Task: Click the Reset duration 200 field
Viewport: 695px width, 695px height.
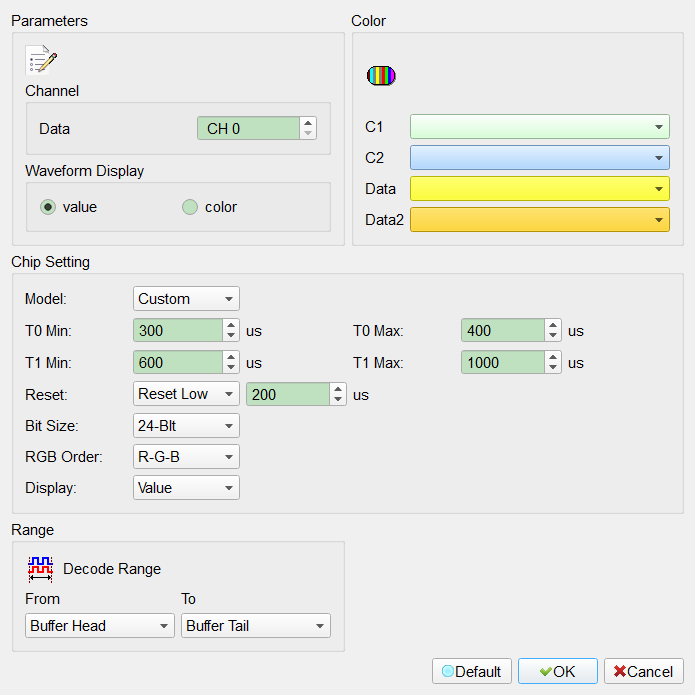Action: click(x=288, y=394)
